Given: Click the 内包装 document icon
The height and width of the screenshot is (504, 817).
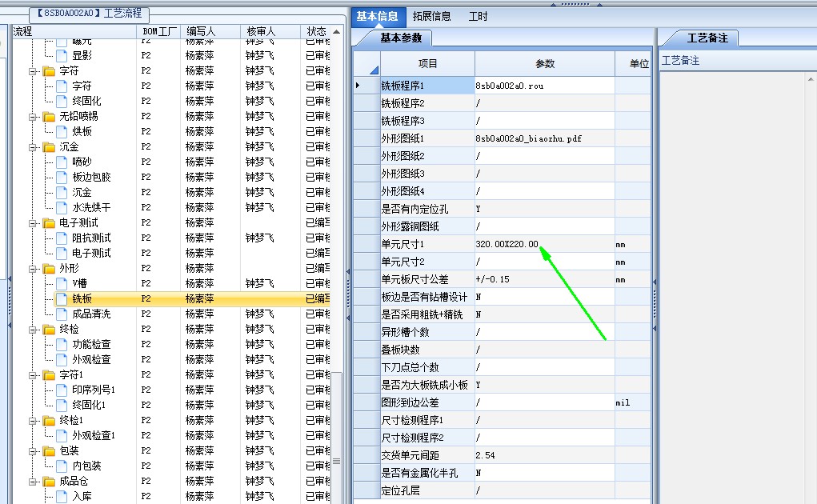Looking at the screenshot, I should click(62, 466).
